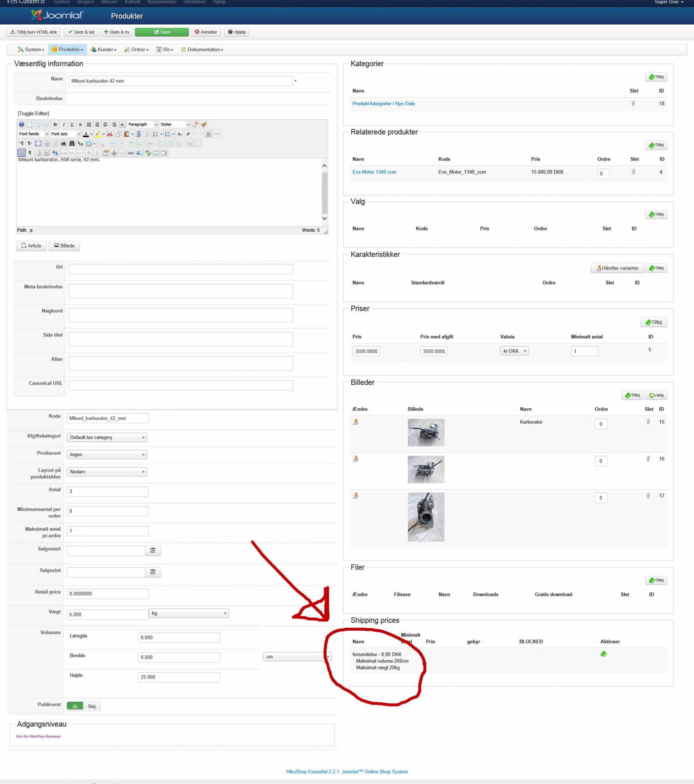Open the kr DKK currency dropdown
This screenshot has width=694, height=784.
[x=515, y=351]
